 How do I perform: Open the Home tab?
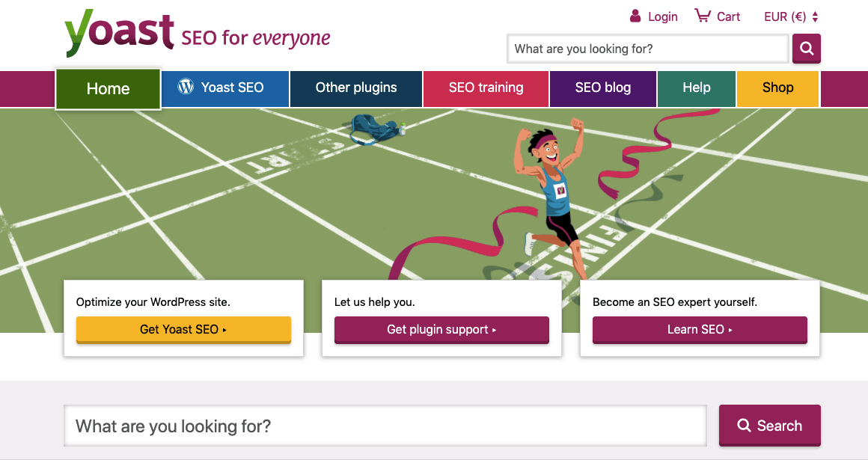(x=108, y=88)
